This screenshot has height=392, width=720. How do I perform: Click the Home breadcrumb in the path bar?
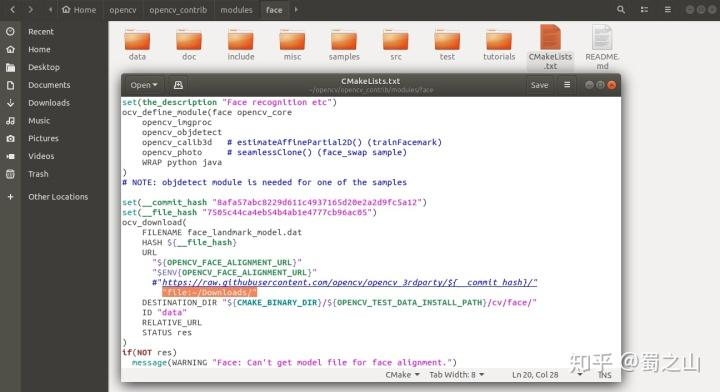click(79, 10)
